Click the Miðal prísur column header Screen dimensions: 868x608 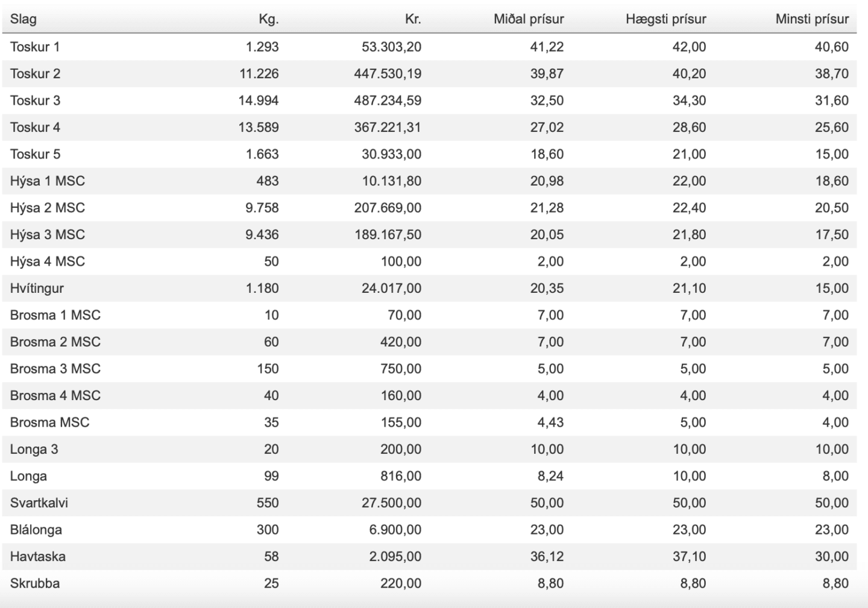(529, 19)
